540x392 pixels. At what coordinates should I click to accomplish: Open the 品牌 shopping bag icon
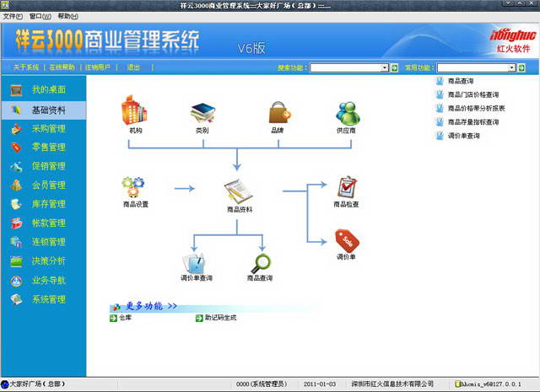(x=279, y=112)
